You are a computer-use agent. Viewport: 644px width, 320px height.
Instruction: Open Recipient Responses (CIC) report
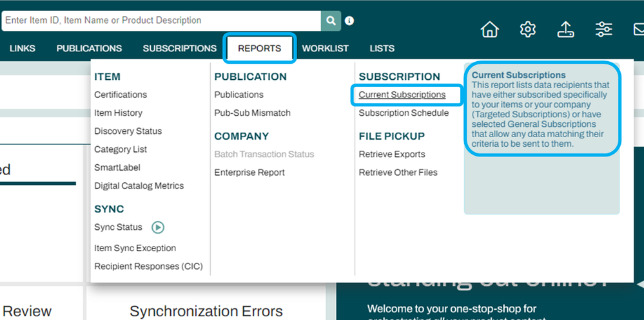[x=148, y=267]
